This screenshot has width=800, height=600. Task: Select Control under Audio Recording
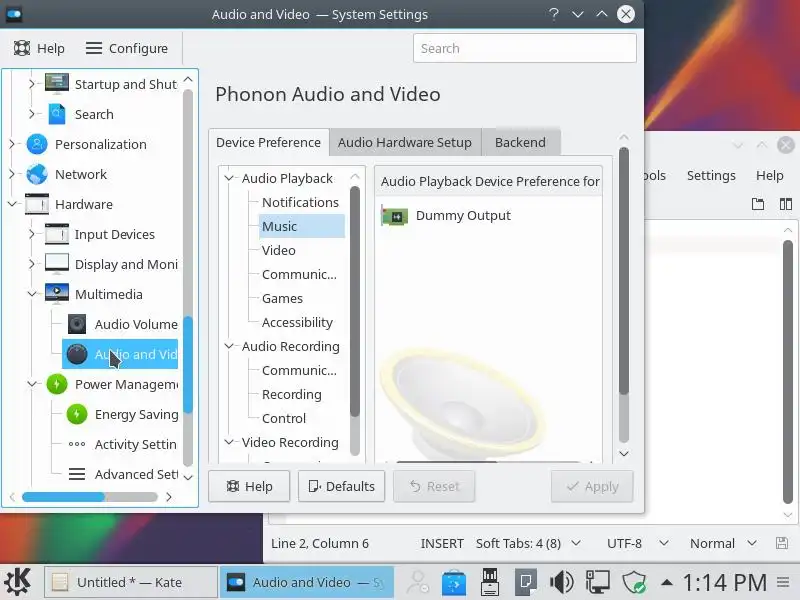coord(284,418)
